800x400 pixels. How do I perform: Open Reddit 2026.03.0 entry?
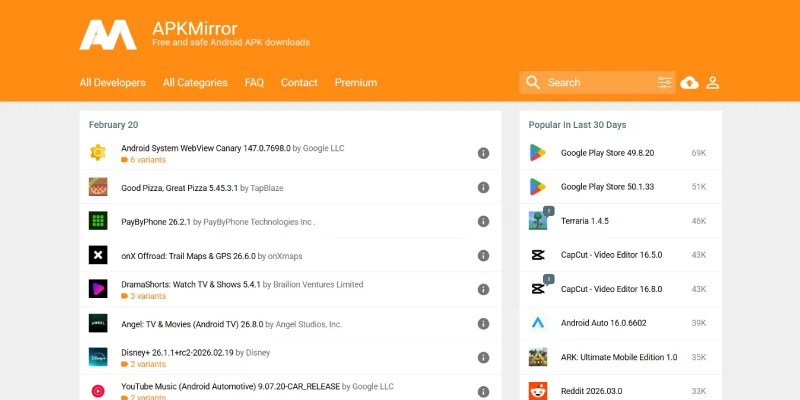click(591, 391)
